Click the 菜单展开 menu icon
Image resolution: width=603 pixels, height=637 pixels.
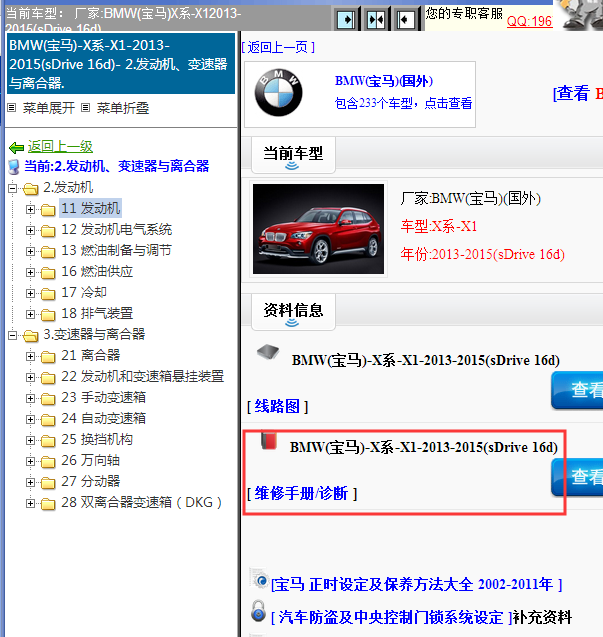(x=11, y=108)
